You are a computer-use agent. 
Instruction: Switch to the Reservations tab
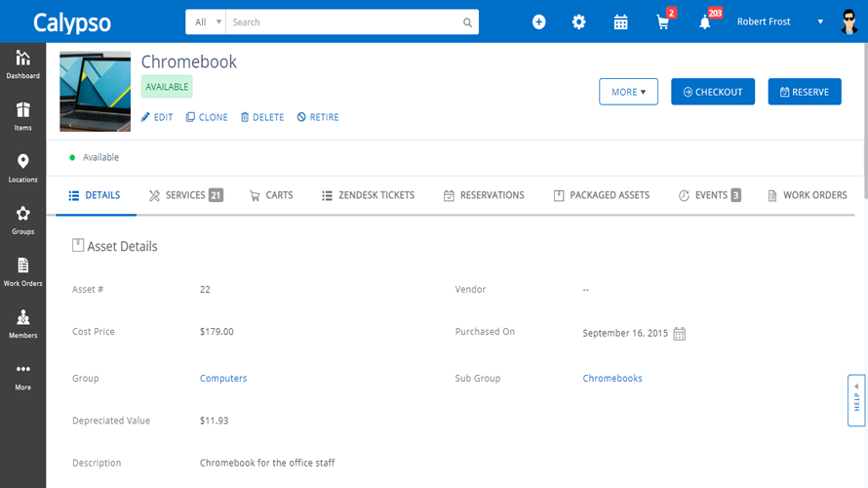point(484,195)
